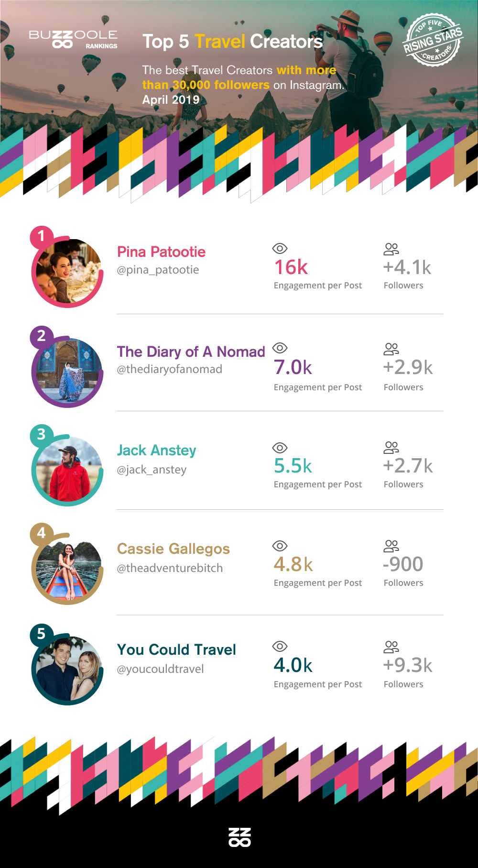Click the rank 3 number badge
The height and width of the screenshot is (868, 478).
42,434
